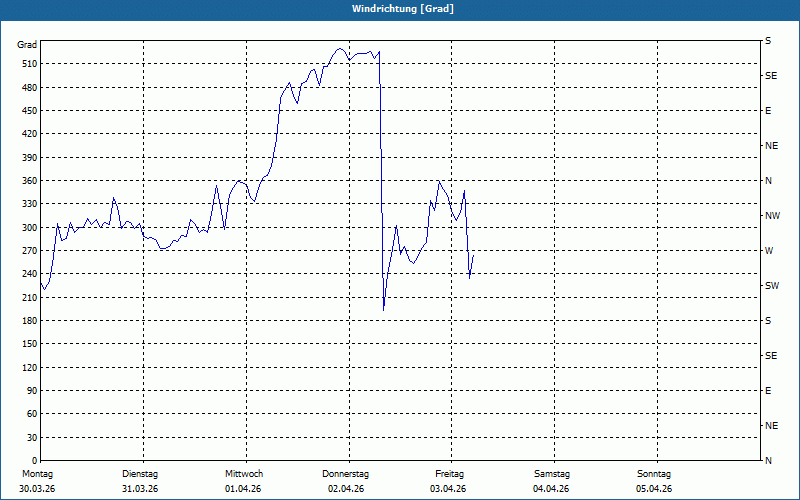Select the '90' degree axis label
This screenshot has height=500, width=800.
(32, 391)
